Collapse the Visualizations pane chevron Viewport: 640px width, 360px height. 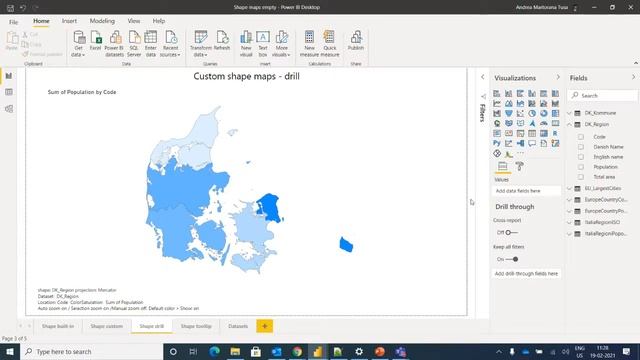click(x=558, y=77)
